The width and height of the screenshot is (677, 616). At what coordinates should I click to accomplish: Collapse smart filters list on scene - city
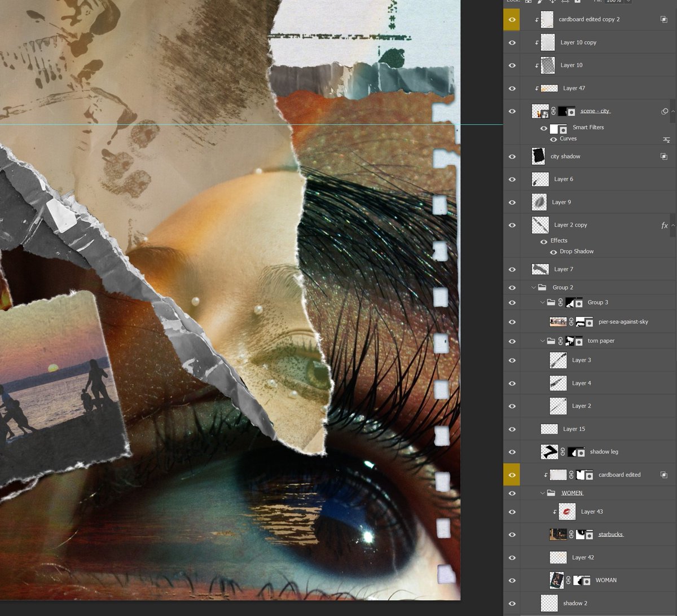pyautogui.click(x=673, y=111)
